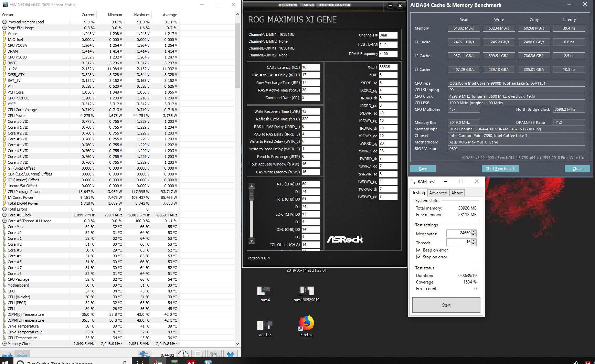Viewport: 595px width, 364px height.
Task: Click the Memory Latency 39.4 ns result
Action: (x=569, y=28)
